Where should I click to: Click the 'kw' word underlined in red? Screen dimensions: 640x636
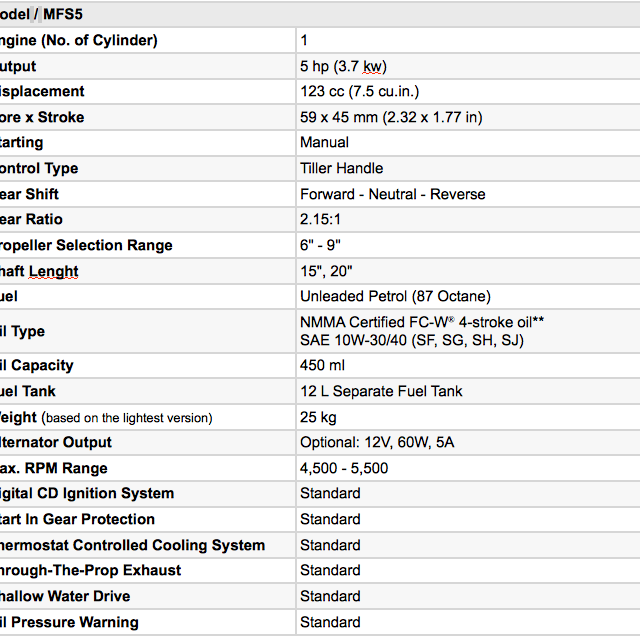point(373,67)
